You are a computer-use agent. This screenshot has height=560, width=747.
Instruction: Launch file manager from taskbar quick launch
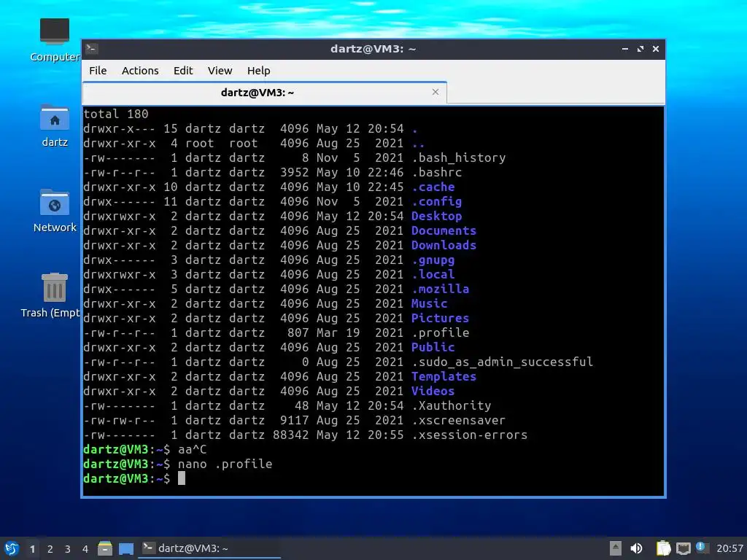click(105, 548)
